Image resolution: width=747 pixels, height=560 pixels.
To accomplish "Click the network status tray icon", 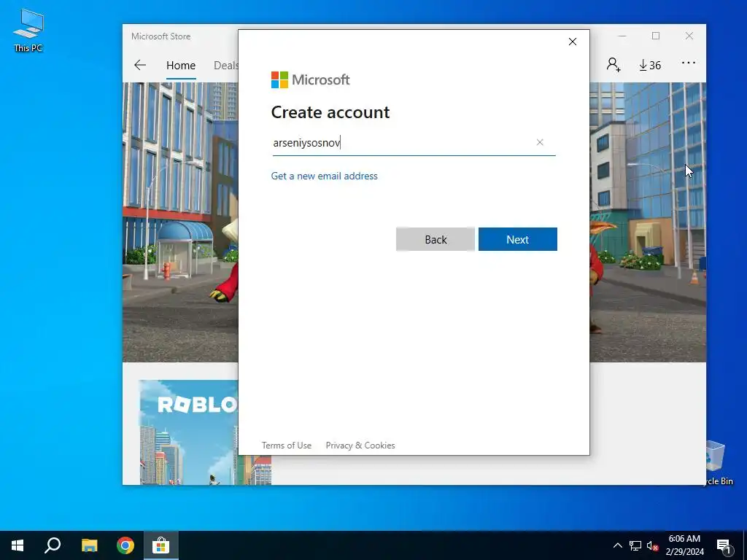I will point(635,545).
